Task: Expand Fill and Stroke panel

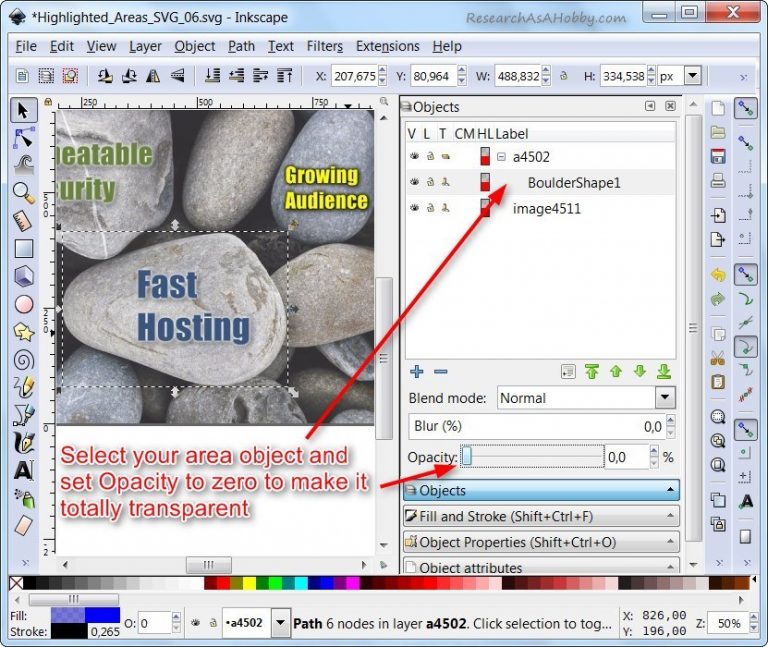Action: [x=541, y=516]
